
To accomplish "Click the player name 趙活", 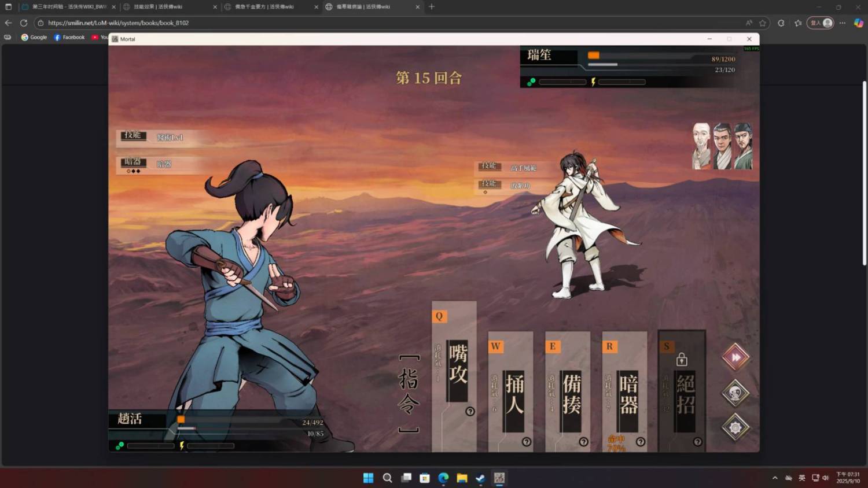I will pos(130,419).
